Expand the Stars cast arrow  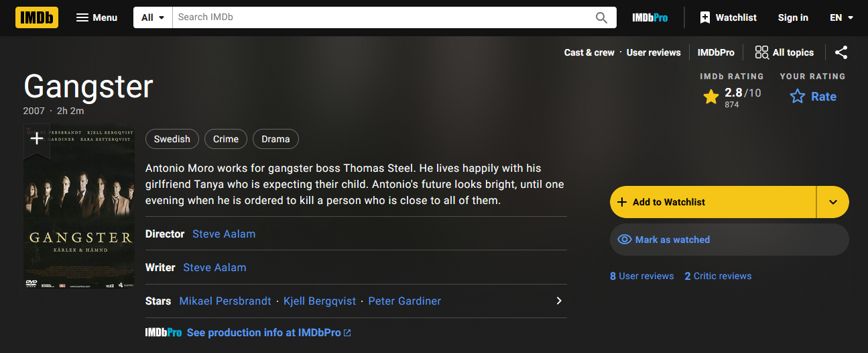click(559, 301)
